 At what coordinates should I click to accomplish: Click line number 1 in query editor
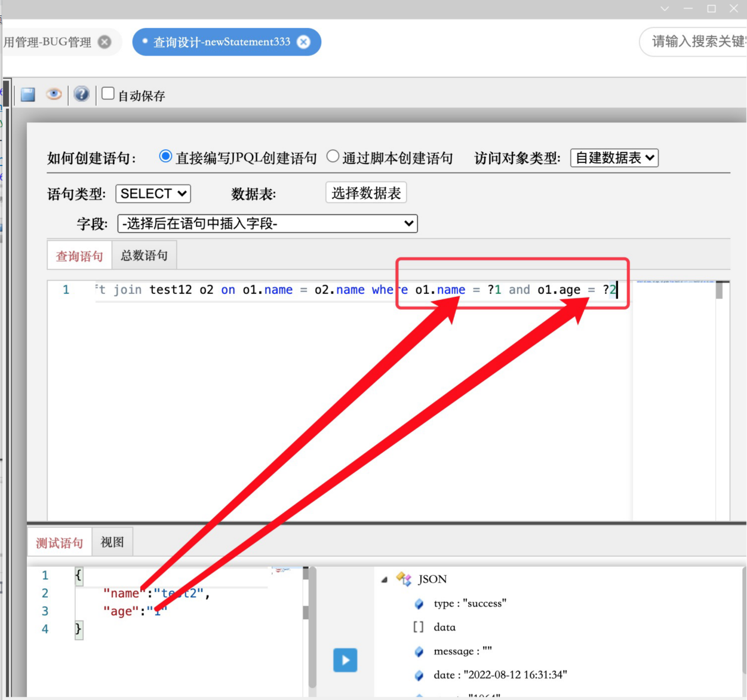point(66,290)
